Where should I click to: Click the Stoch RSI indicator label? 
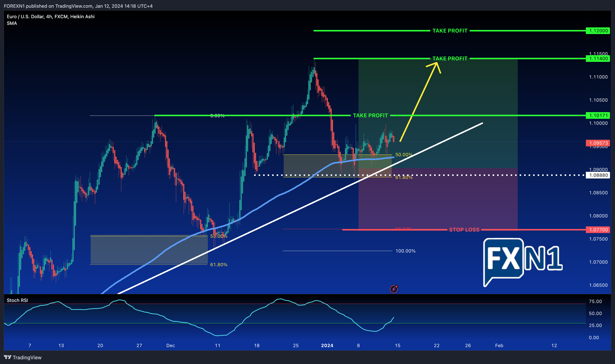click(x=17, y=300)
